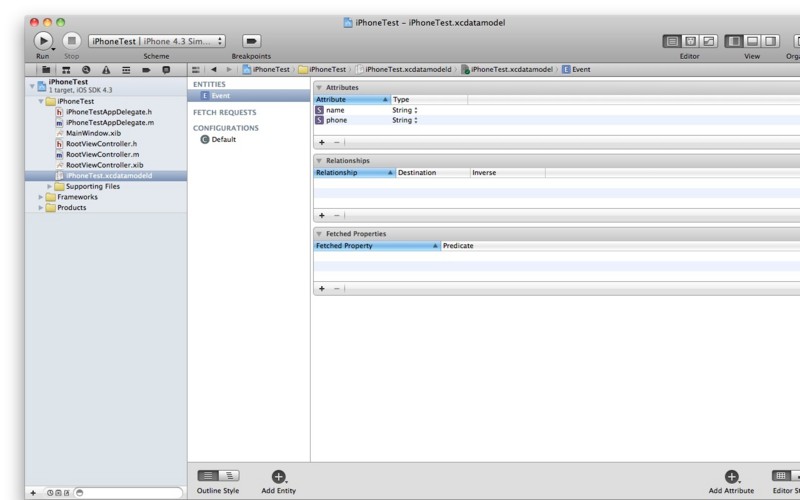Toggle the debug area view
The height and width of the screenshot is (500, 800).
tap(752, 41)
